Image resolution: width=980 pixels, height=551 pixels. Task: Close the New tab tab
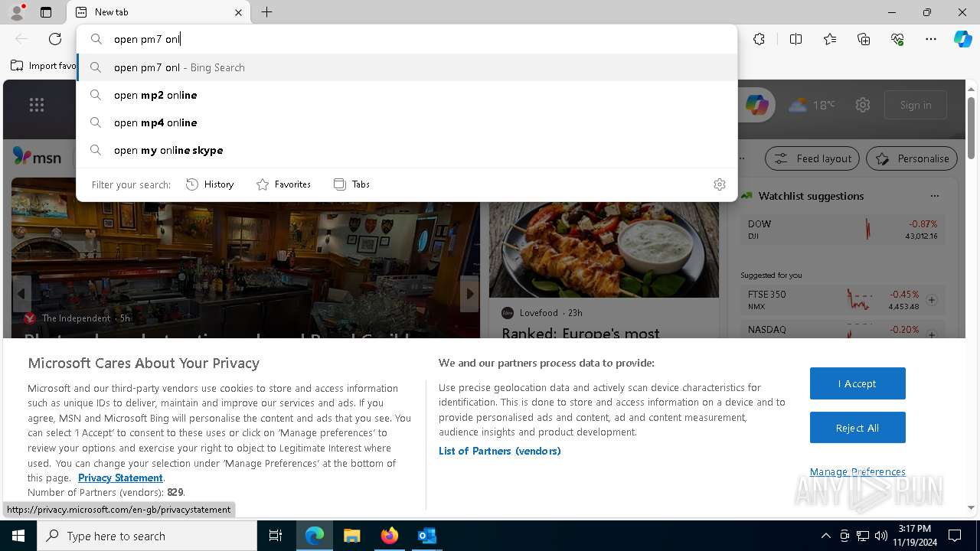[x=238, y=12]
